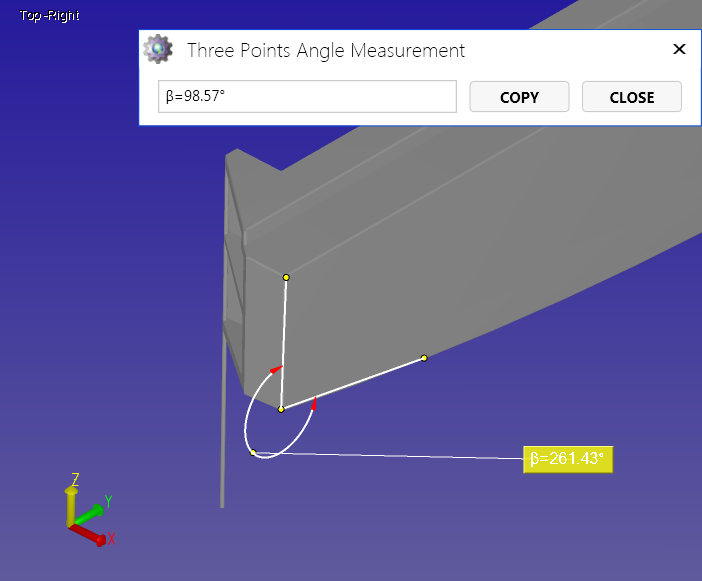This screenshot has width=702, height=581.
Task: Click the yellow β=261.43° annotation label
Action: click(x=567, y=459)
